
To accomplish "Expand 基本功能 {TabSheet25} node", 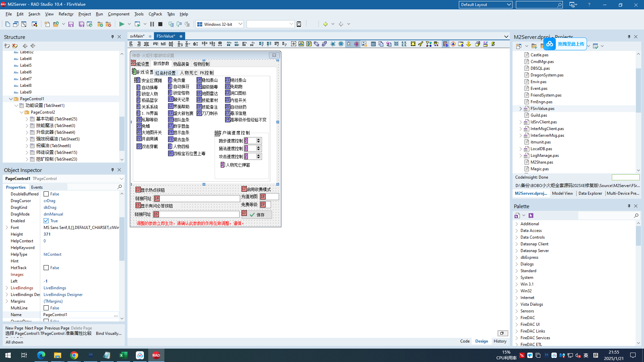I will pos(27,119).
